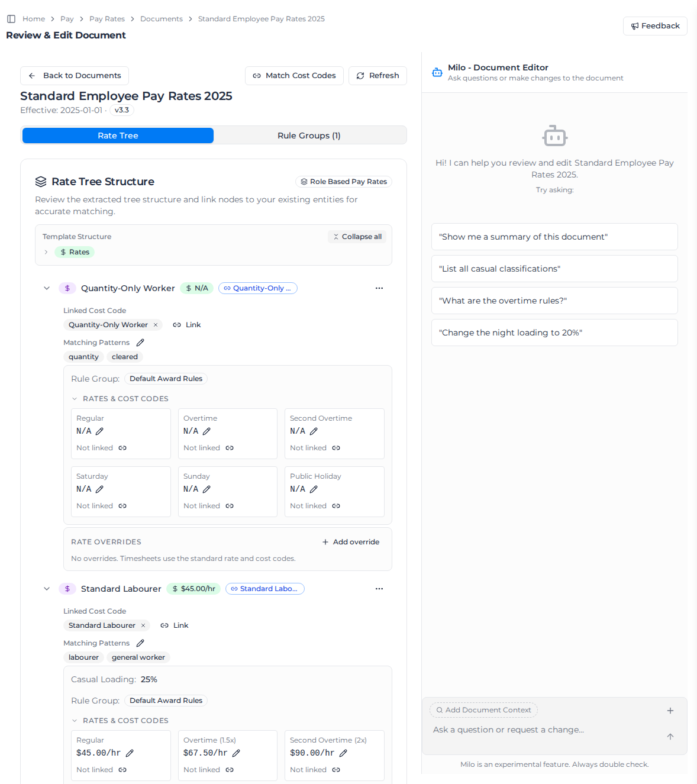Add Document Context chip

483,710
